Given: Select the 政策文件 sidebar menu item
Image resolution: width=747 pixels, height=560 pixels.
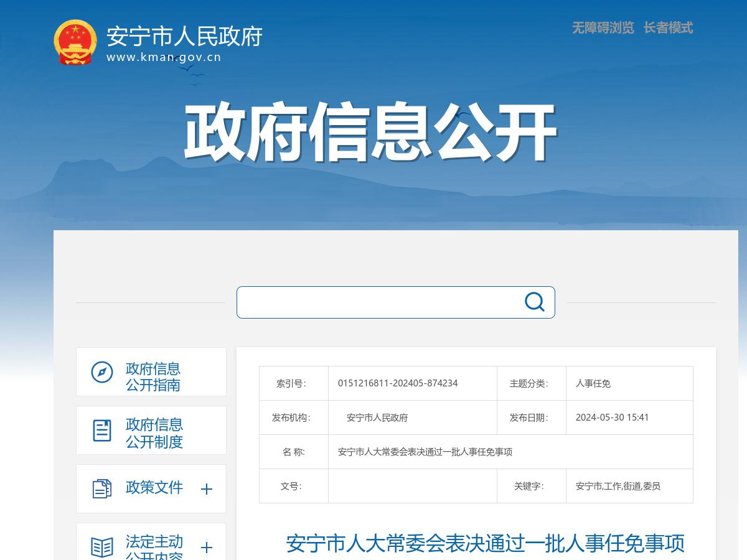Looking at the screenshot, I should (154, 489).
